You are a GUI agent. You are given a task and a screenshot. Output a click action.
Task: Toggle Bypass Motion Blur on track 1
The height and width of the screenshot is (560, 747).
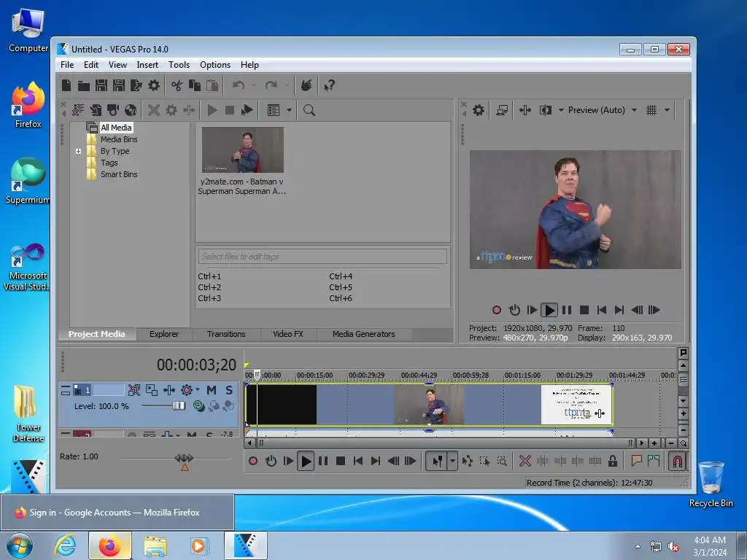click(134, 391)
